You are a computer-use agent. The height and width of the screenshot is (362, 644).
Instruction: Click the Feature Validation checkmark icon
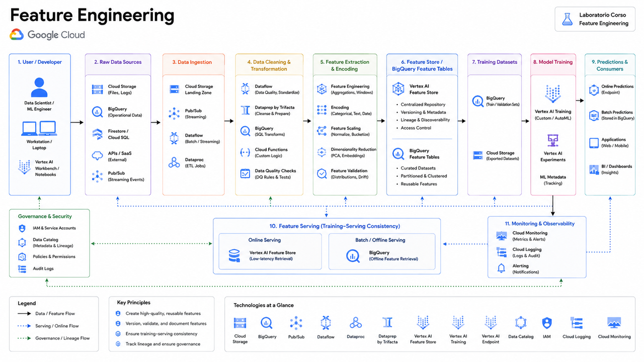tap(322, 173)
